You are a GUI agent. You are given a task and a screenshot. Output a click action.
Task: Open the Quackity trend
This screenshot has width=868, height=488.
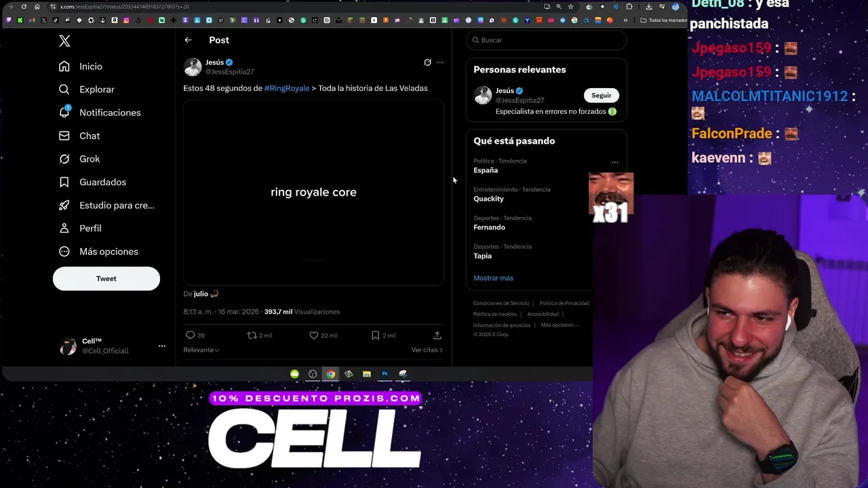click(488, 199)
